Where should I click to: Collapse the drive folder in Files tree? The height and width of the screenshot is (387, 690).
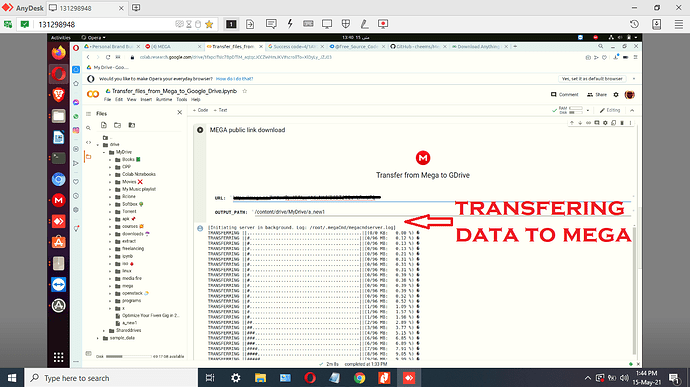[98, 144]
